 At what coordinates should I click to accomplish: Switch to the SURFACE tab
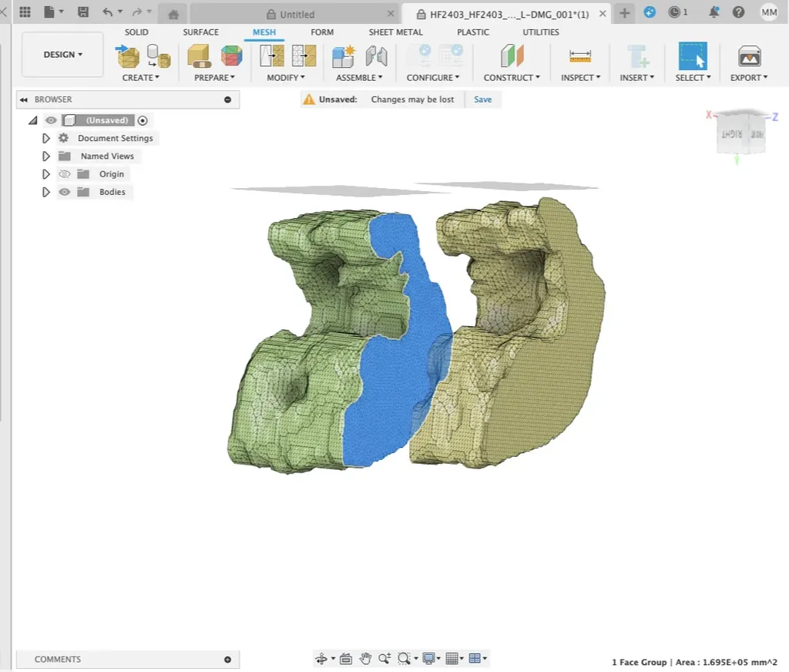[x=200, y=32]
